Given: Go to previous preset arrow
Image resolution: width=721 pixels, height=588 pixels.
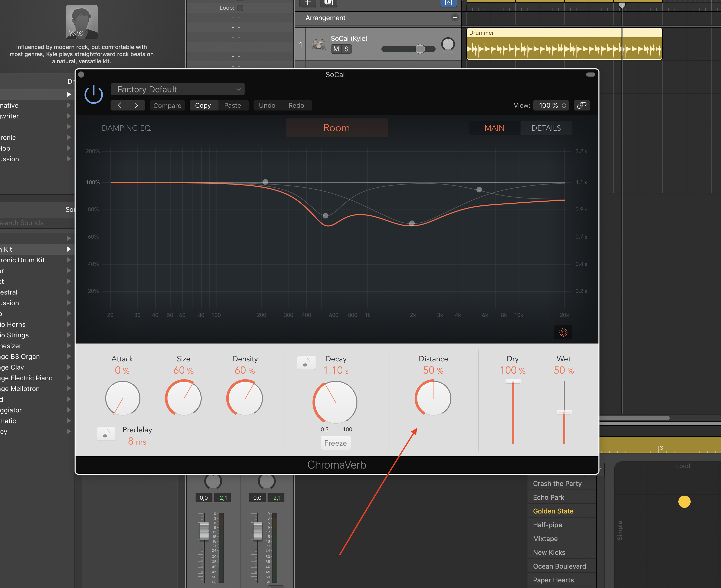Looking at the screenshot, I should click(x=119, y=105).
